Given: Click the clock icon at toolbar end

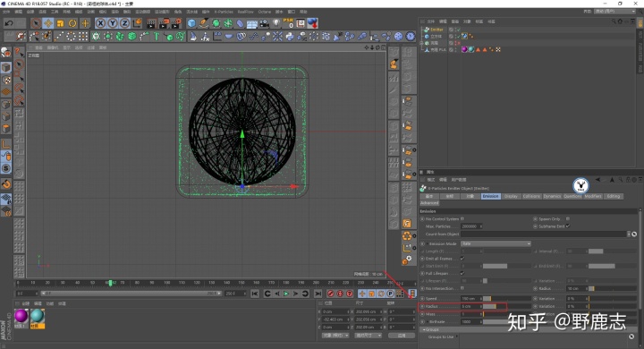Looking at the screenshot, I should tap(411, 37).
